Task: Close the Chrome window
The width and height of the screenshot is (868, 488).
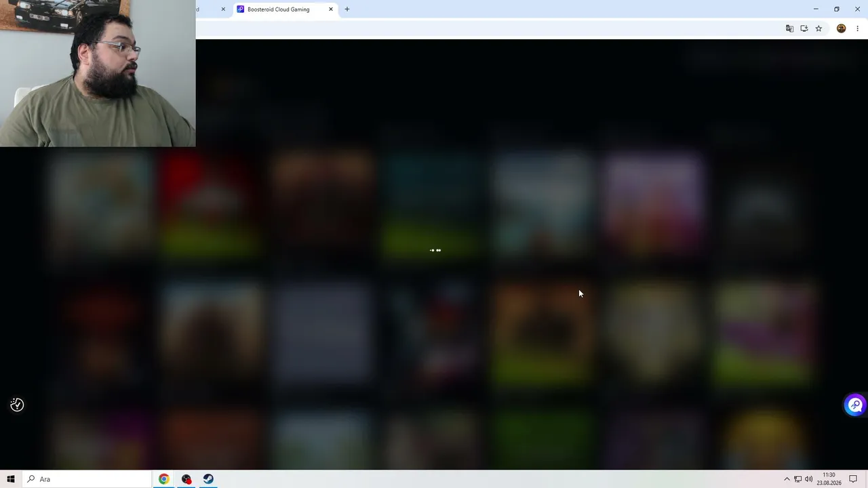Action: pyautogui.click(x=858, y=9)
